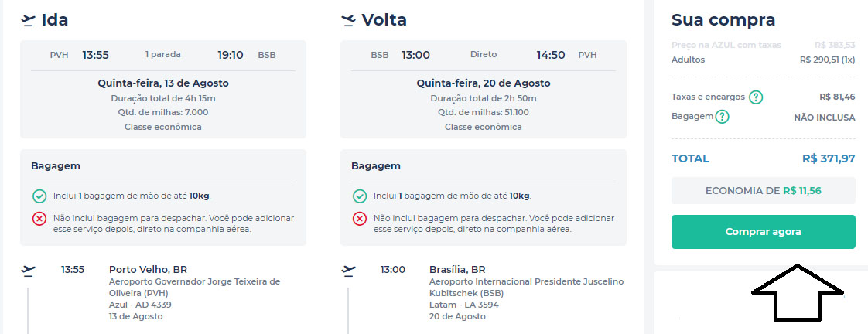Click the 1 parada stop label

point(163,55)
